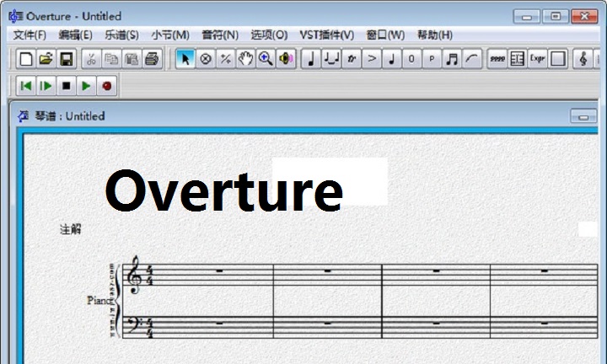Open the accent articulation palette
This screenshot has height=364, width=607.
[x=371, y=59]
